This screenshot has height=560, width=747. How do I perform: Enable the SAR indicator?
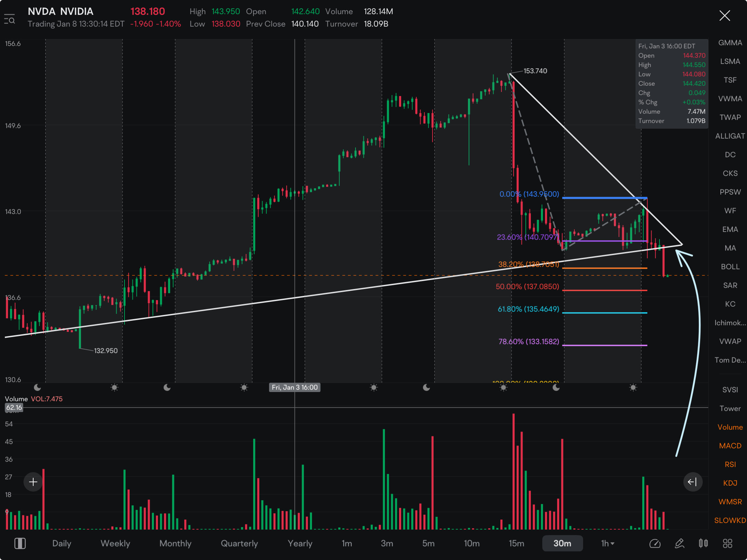coord(730,286)
